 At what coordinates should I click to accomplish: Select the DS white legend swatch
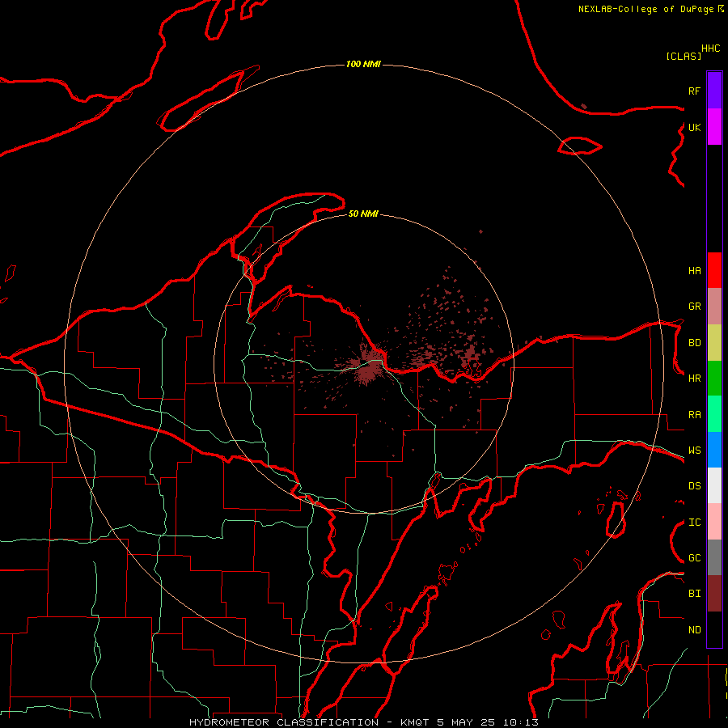tap(714, 485)
